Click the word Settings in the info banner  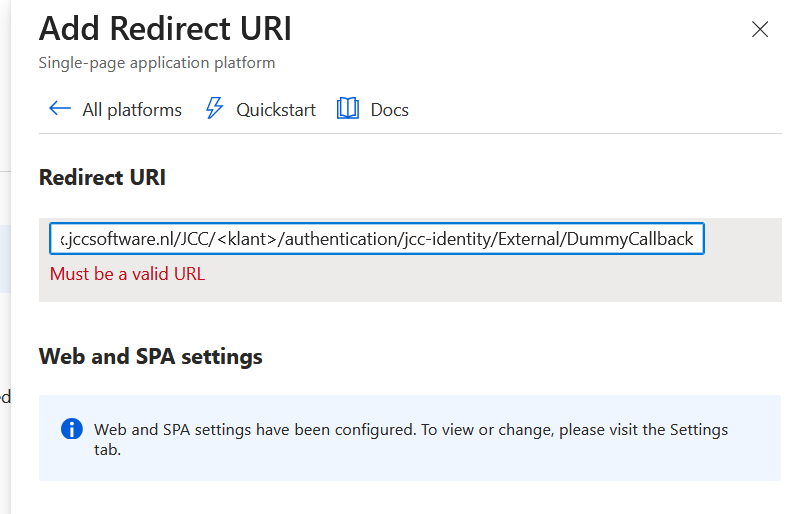tap(698, 430)
